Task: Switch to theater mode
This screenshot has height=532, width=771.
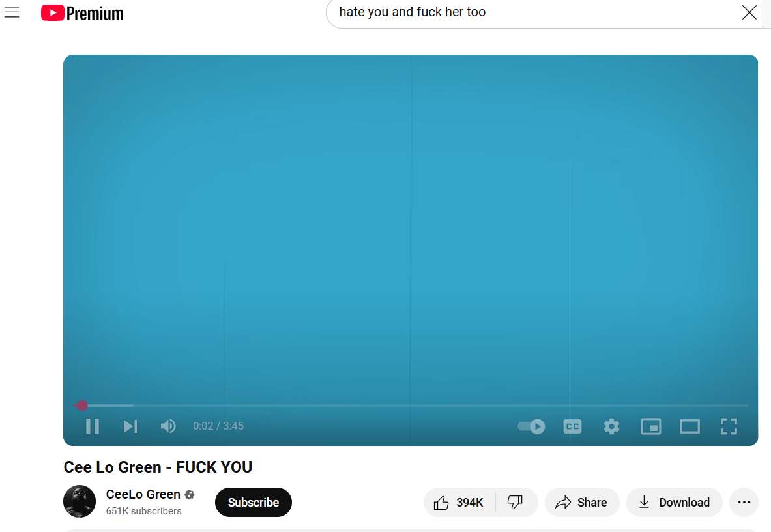Action: 690,426
